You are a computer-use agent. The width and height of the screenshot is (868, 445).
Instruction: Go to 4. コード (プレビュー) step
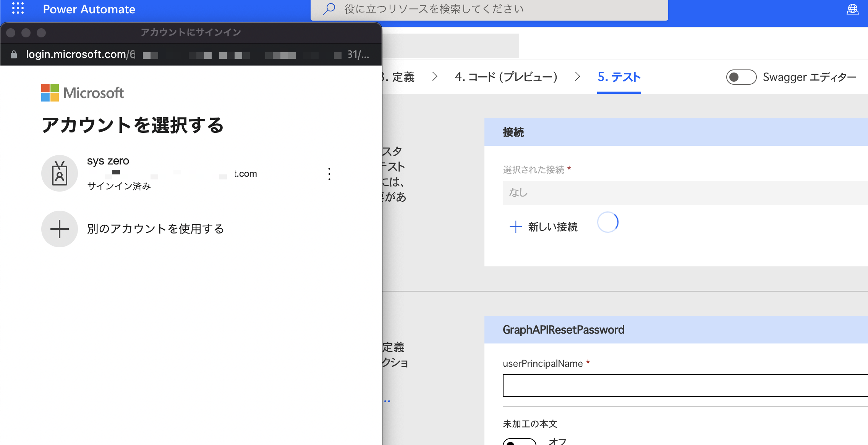(x=506, y=77)
